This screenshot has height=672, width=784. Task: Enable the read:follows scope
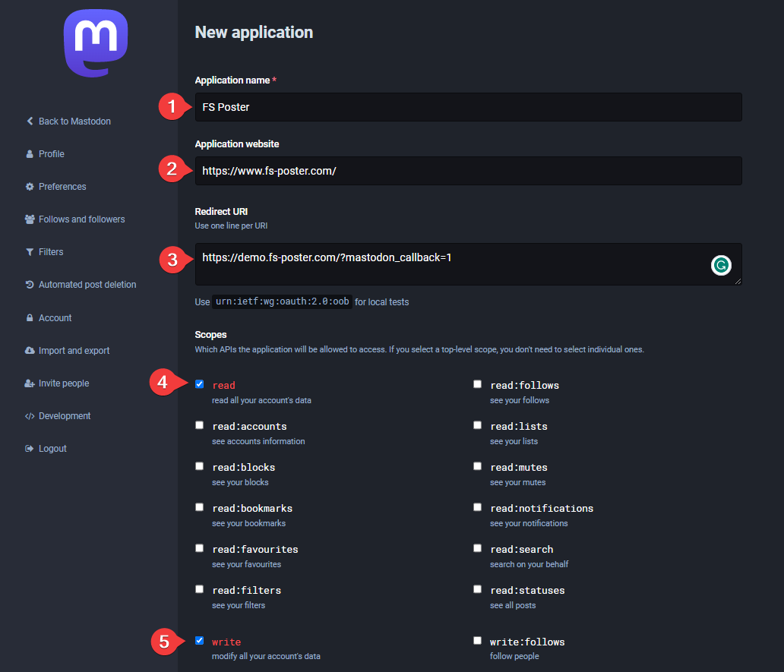478,384
